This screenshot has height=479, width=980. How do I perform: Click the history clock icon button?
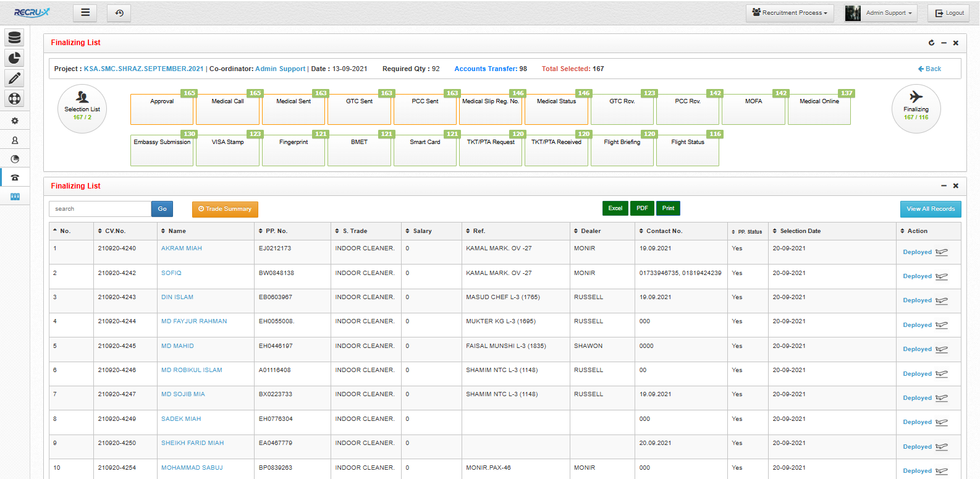point(119,13)
